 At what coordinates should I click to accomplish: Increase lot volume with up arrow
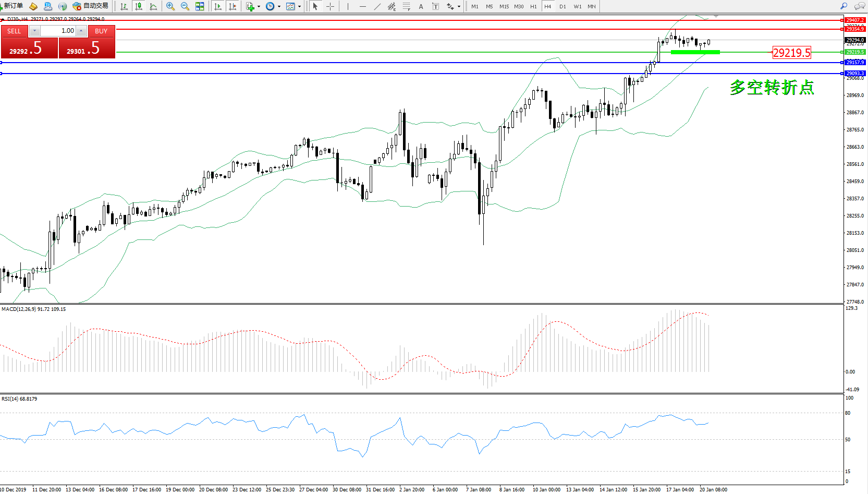click(x=81, y=31)
